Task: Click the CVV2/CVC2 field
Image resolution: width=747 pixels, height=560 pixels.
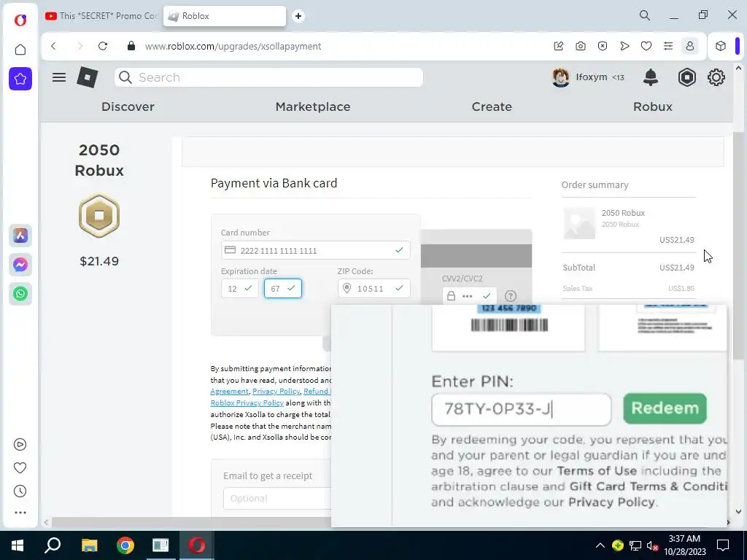Action: pyautogui.click(x=469, y=296)
